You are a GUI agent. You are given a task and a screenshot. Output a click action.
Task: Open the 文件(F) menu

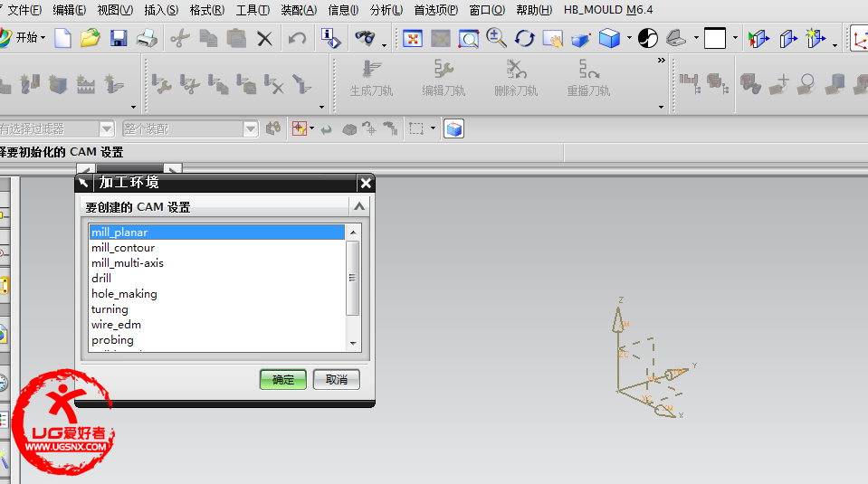coord(24,10)
